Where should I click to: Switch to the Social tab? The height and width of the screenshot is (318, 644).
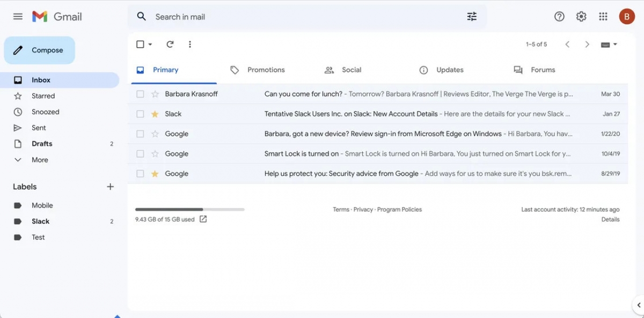(352, 70)
